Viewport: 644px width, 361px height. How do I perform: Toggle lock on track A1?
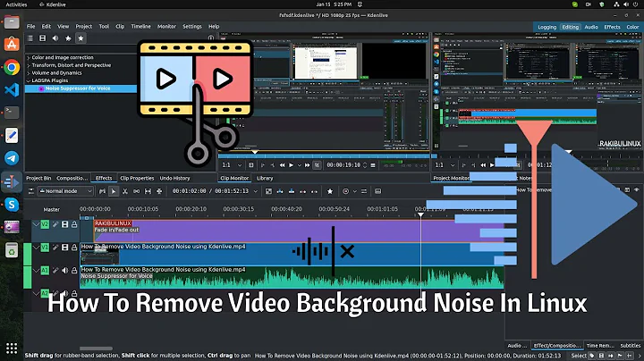pyautogui.click(x=74, y=271)
